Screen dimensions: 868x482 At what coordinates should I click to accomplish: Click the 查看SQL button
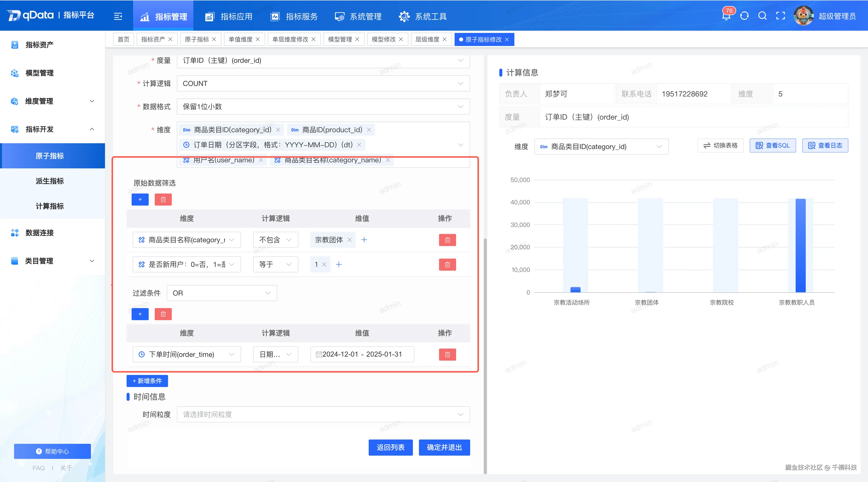[x=773, y=146]
